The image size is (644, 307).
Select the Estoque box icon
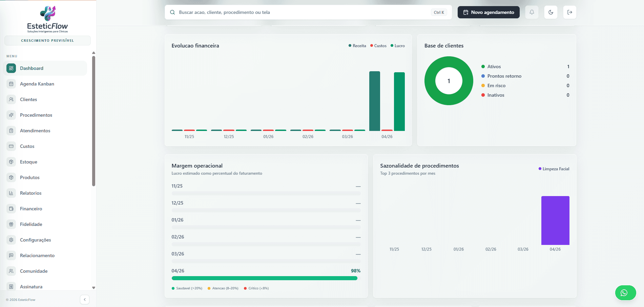click(11, 161)
